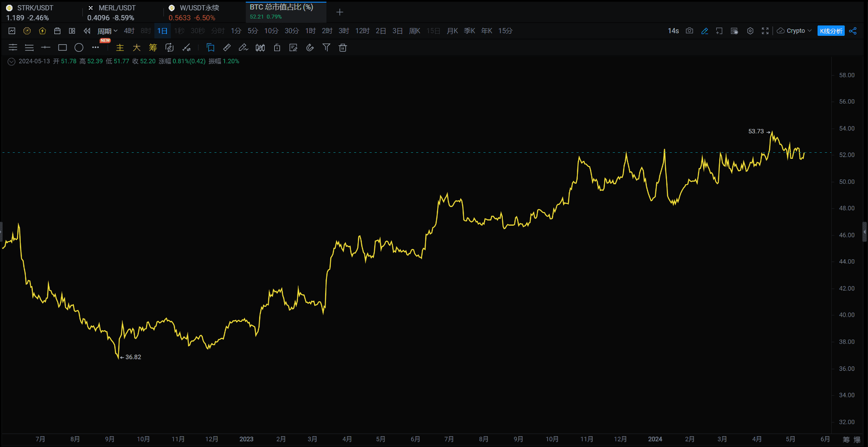Viewport: 868px width, 447px height.
Task: Select the 10分 timeframe
Action: [x=271, y=31]
